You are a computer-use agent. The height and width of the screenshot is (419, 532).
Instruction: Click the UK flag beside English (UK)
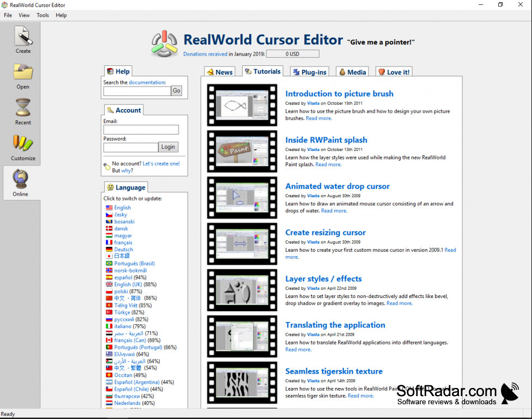click(x=109, y=284)
